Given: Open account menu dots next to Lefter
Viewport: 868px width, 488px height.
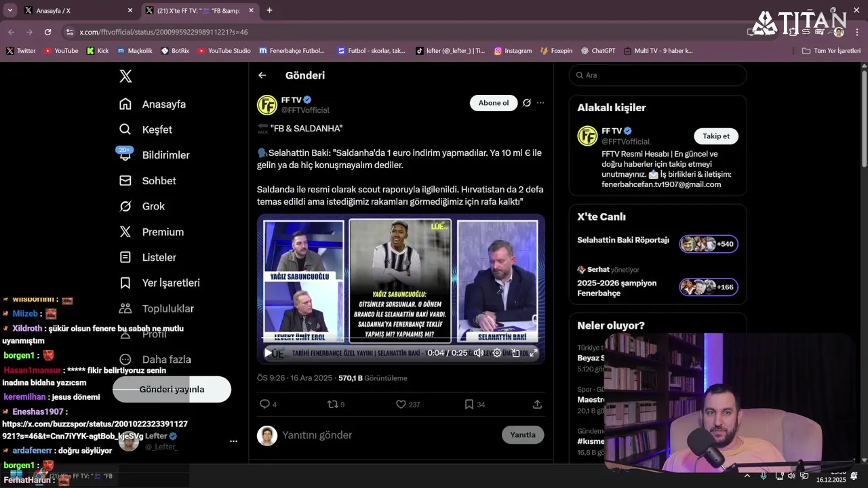Looking at the screenshot, I should click(233, 441).
